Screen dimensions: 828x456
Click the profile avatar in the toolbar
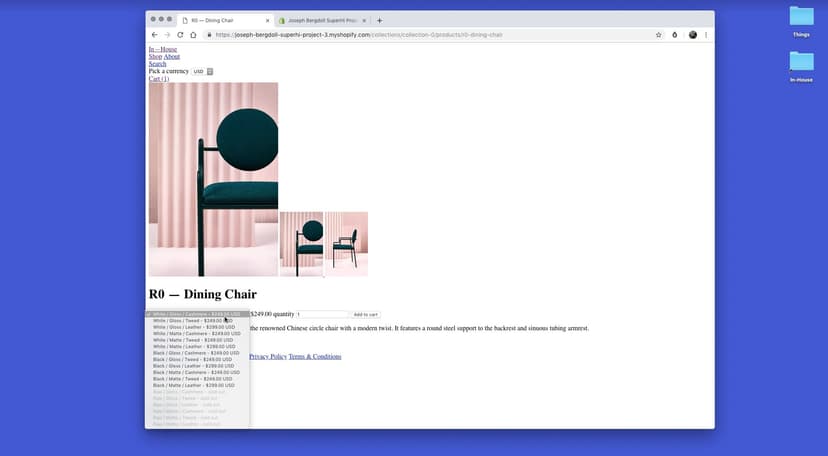(692, 35)
